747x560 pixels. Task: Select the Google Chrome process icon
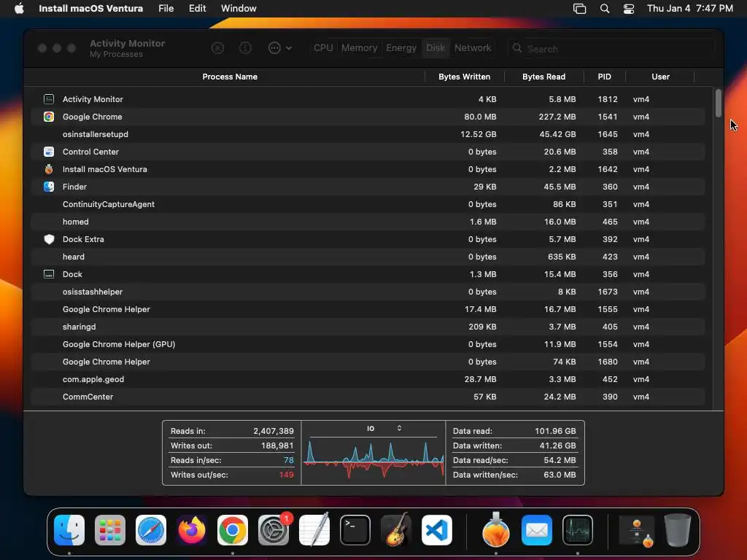point(49,117)
